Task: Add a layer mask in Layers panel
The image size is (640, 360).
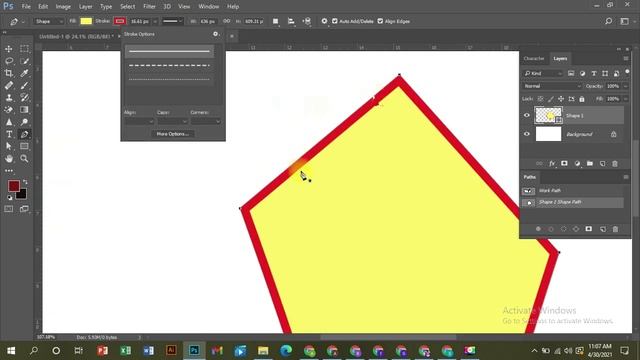Action: (564, 163)
